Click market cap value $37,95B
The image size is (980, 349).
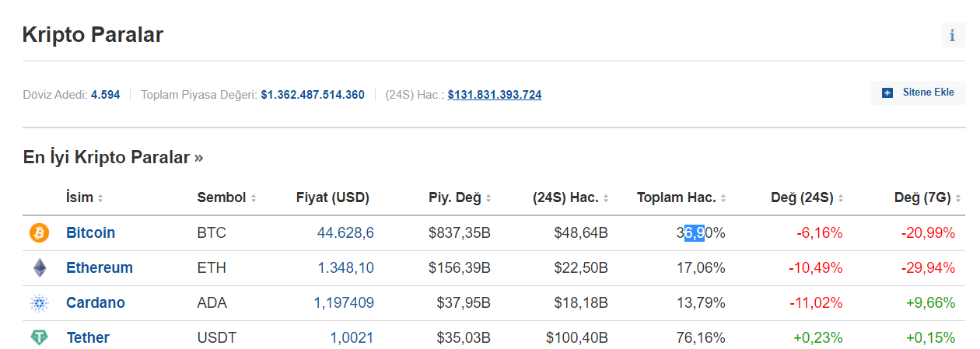pyautogui.click(x=464, y=302)
